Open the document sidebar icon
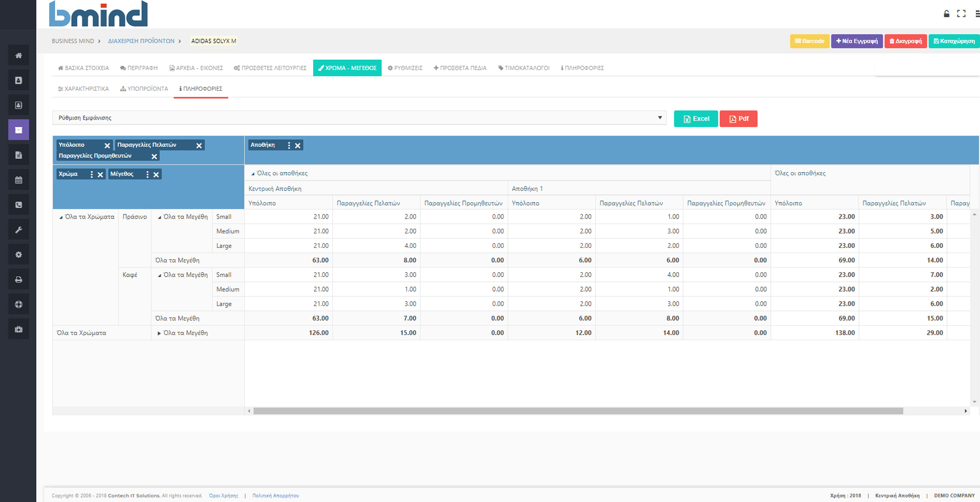Screen dimensions: 980x502 click(19, 155)
